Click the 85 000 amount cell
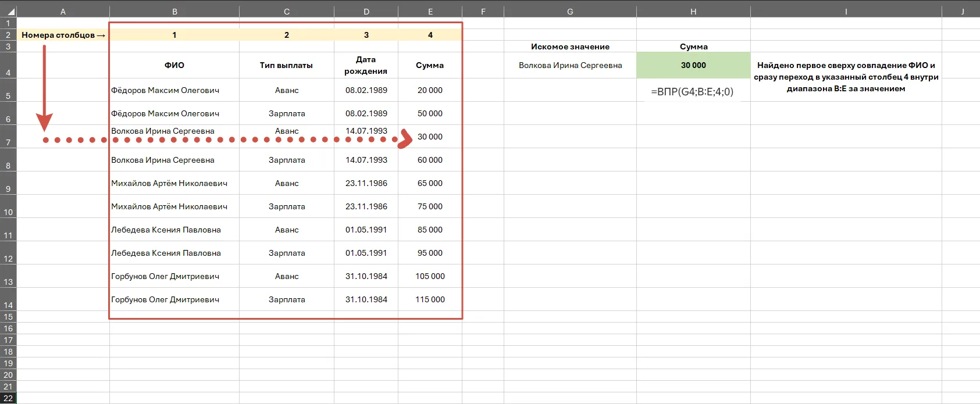The image size is (980, 404). pos(430,230)
